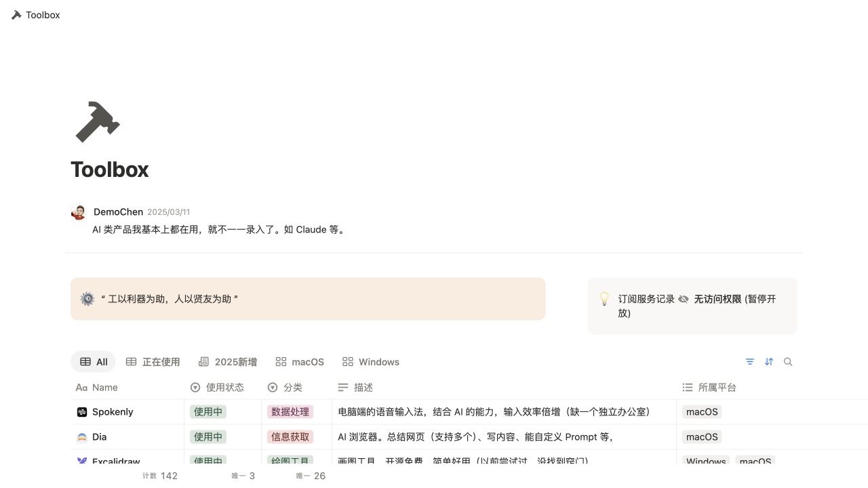The width and height of the screenshot is (868, 488).
Task: Click DemoChen's avatar picture
Action: click(79, 212)
